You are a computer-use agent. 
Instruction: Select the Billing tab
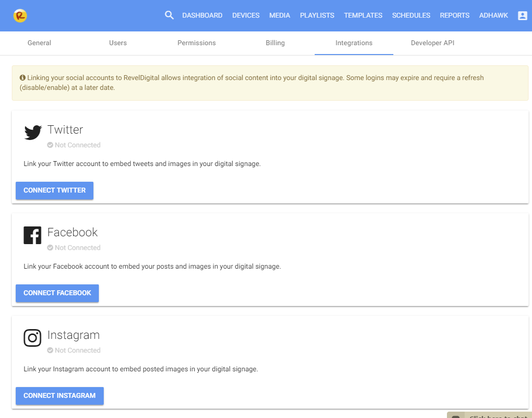tap(275, 43)
